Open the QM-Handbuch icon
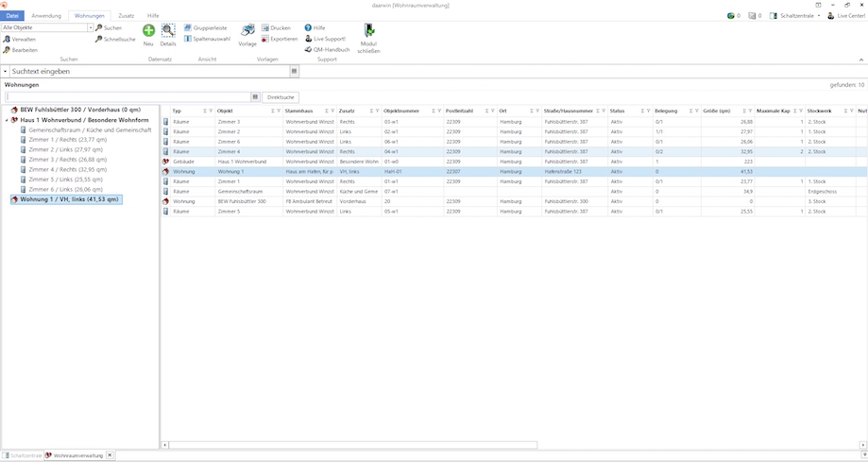This screenshot has width=868, height=462. pos(308,49)
